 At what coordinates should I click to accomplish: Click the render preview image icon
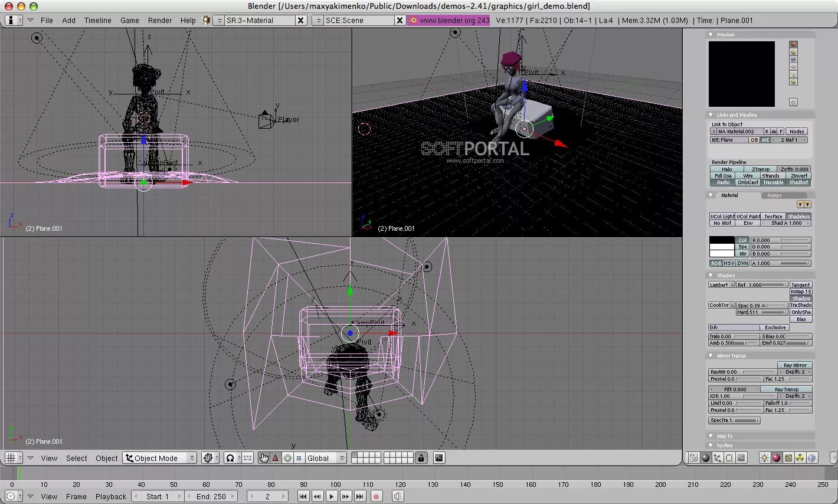click(439, 458)
